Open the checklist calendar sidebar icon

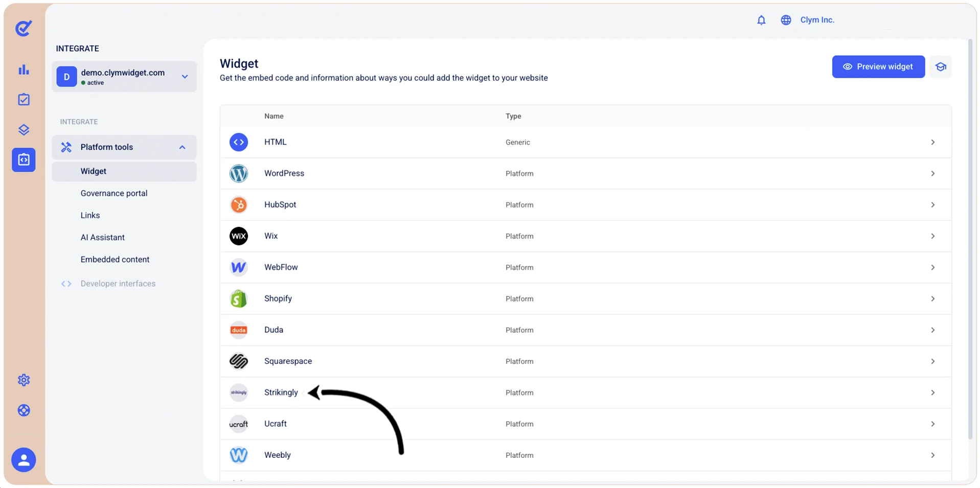(x=24, y=100)
